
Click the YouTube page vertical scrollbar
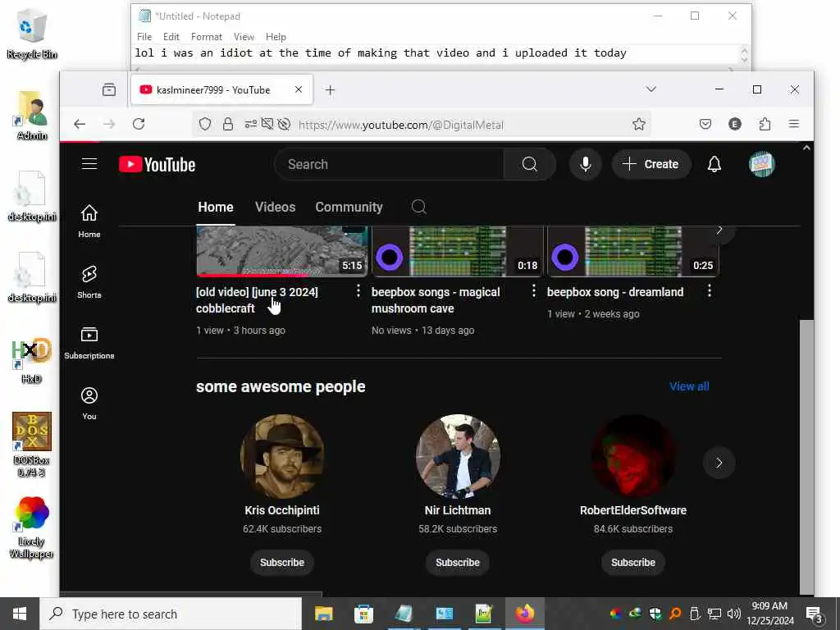click(806, 456)
